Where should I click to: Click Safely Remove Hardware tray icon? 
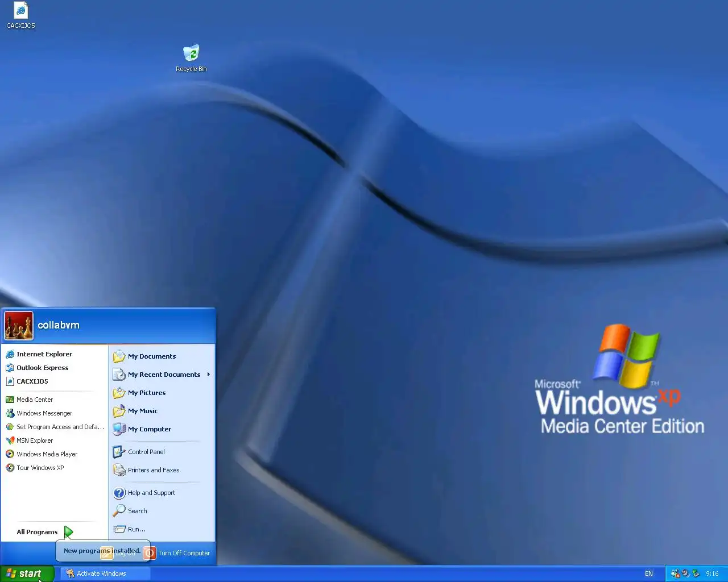point(696,573)
